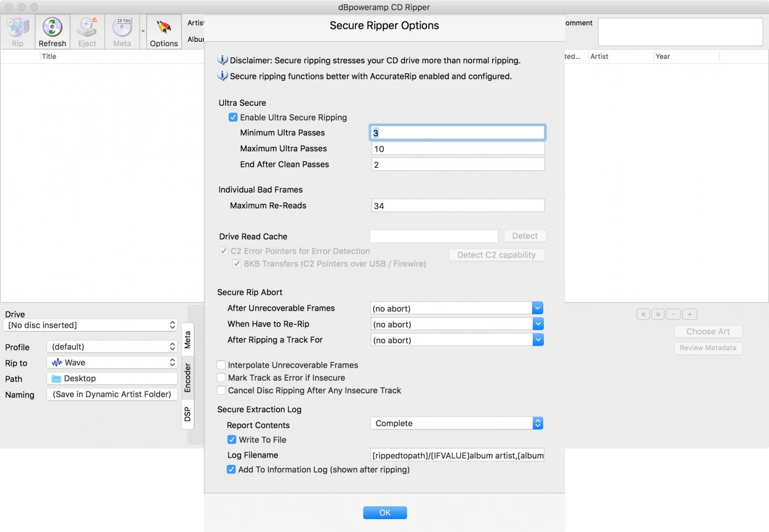This screenshot has height=532, width=769.
Task: Click the Eject toolbar icon
Action: [87, 32]
